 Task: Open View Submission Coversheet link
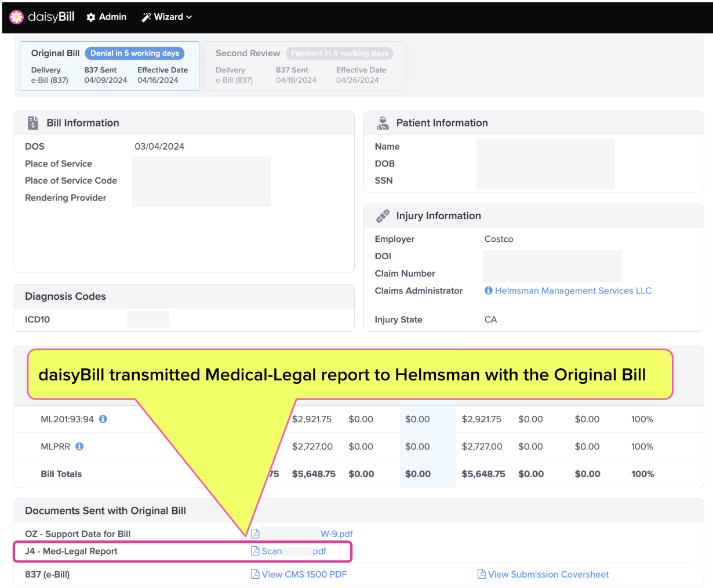tap(548, 574)
